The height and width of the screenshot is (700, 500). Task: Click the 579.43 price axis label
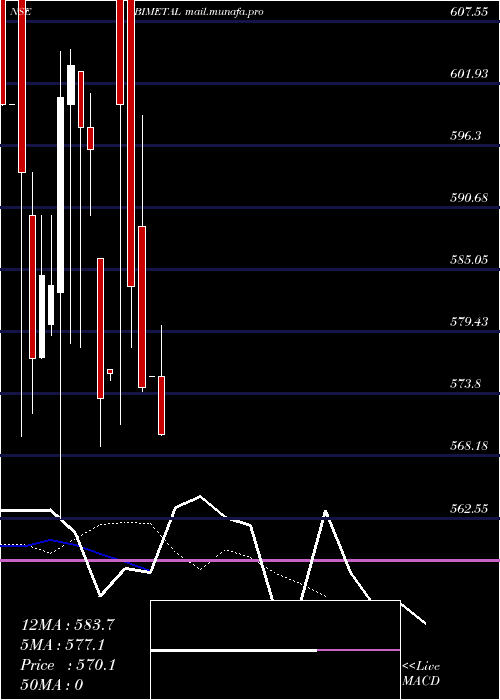469,321
